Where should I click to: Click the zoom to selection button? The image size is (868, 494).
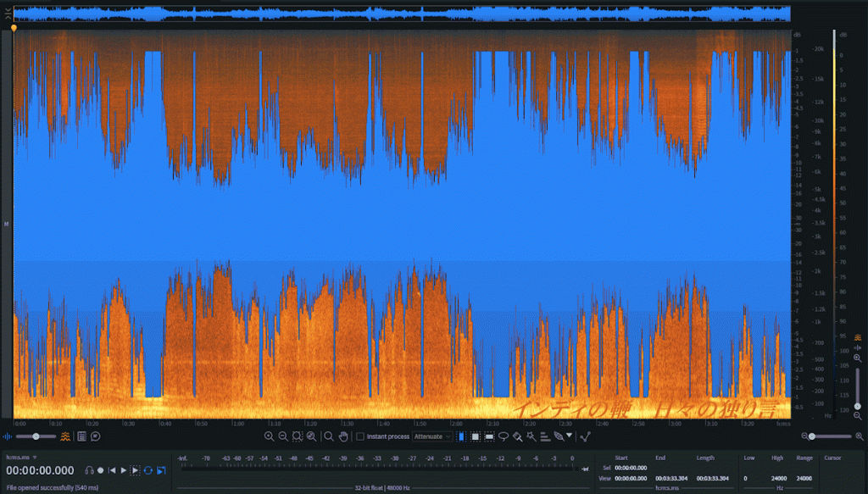pyautogui.click(x=297, y=436)
